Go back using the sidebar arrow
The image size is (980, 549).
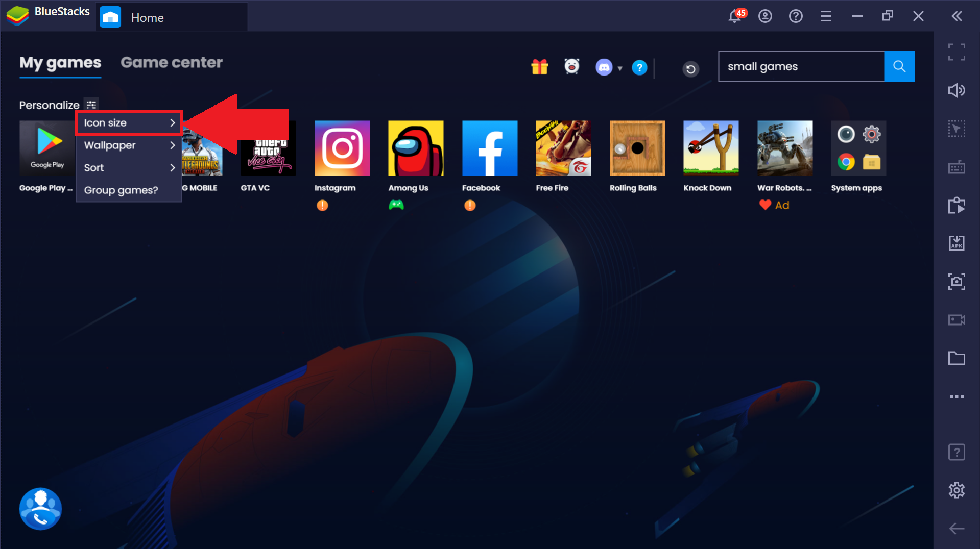pos(957,529)
